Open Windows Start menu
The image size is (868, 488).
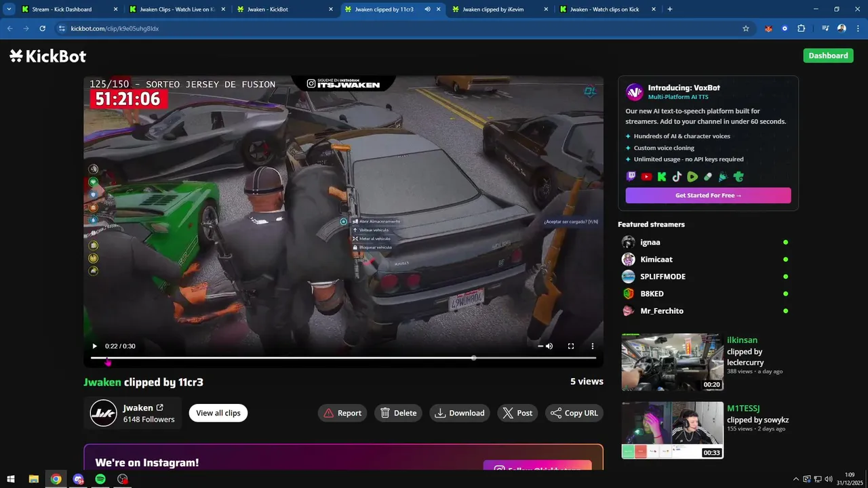coord(11,479)
